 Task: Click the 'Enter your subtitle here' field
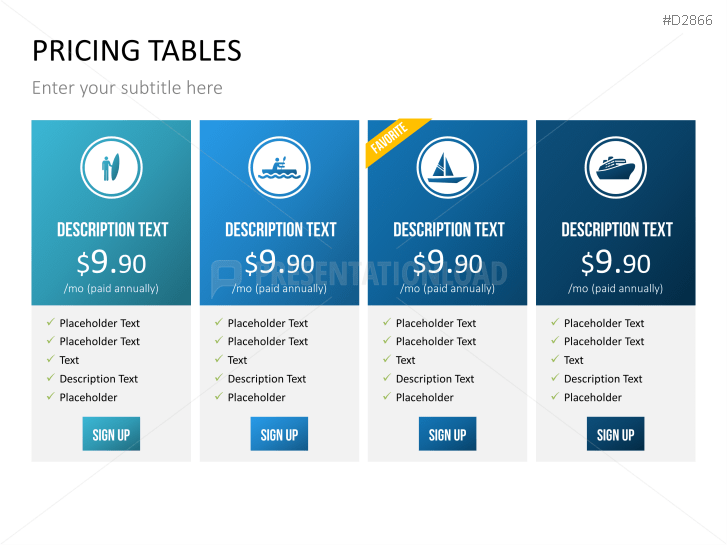[x=127, y=88]
